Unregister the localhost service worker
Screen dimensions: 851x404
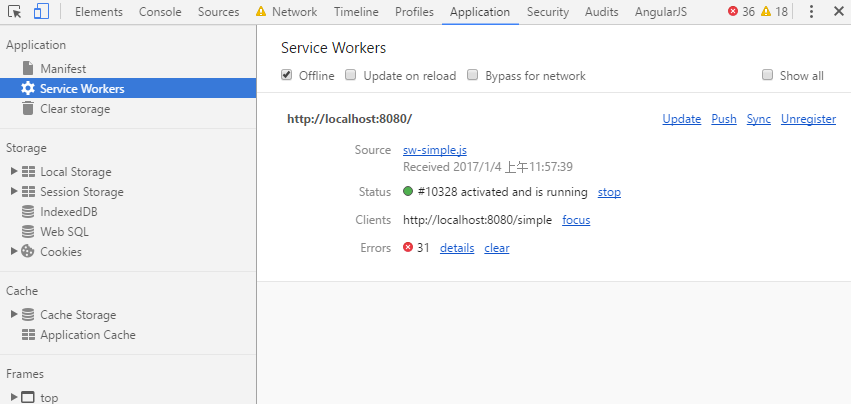808,119
